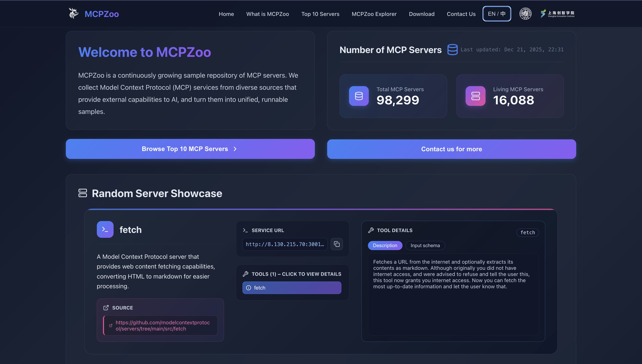This screenshot has height=364, width=642.
Task: Click the blue Total MCP Servers database icon
Action: tap(359, 96)
